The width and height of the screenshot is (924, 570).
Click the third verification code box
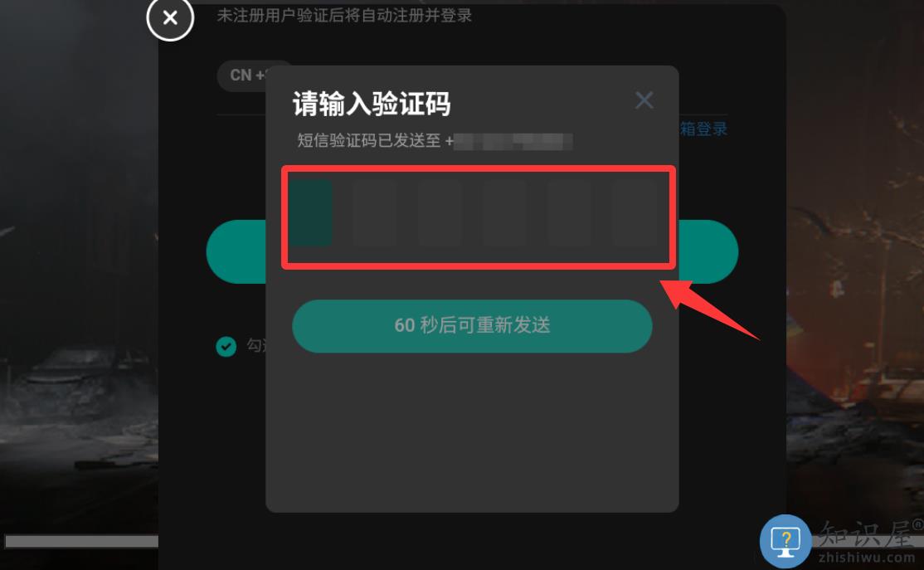coord(440,212)
